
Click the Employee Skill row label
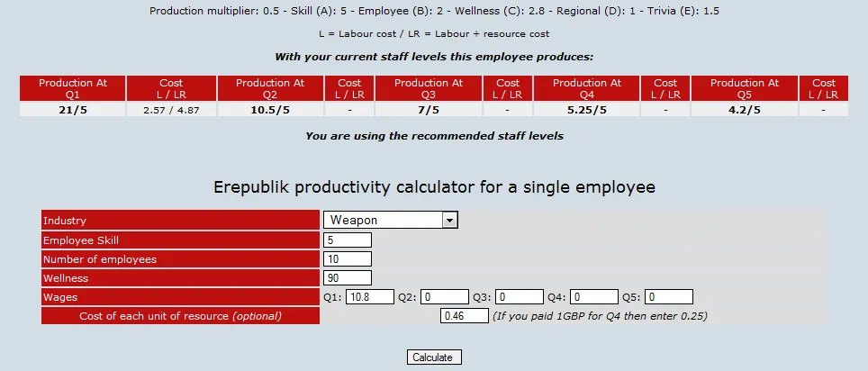(180, 240)
